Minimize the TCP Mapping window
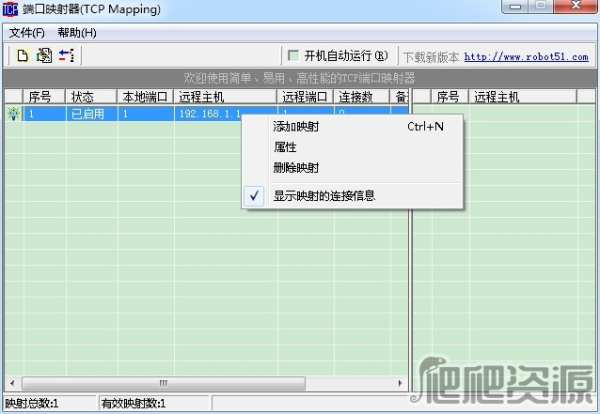Image resolution: width=600 pixels, height=414 pixels. tap(515, 6)
